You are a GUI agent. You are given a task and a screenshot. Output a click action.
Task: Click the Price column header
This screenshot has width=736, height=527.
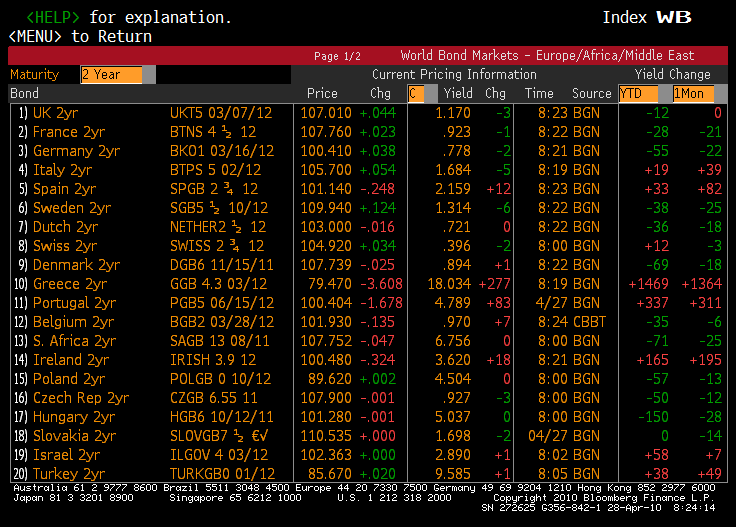[322, 93]
